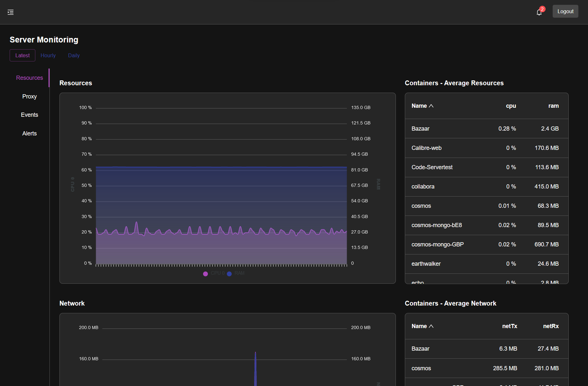
Task: Click the Logout button
Action: pyautogui.click(x=565, y=11)
